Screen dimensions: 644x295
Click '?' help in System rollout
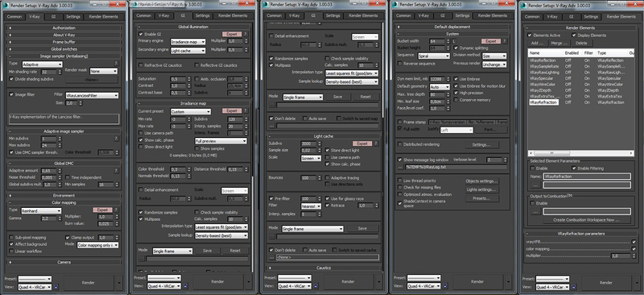click(505, 42)
